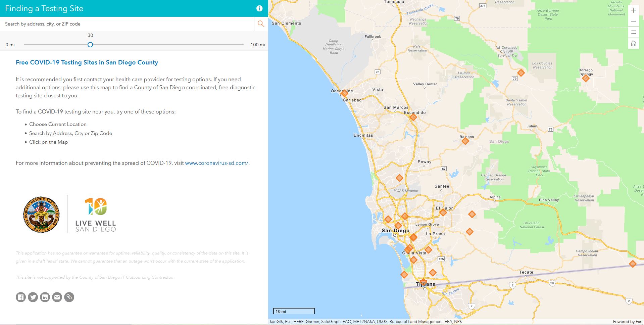Zoom in on the map
This screenshot has width=644, height=325.
(633, 10)
